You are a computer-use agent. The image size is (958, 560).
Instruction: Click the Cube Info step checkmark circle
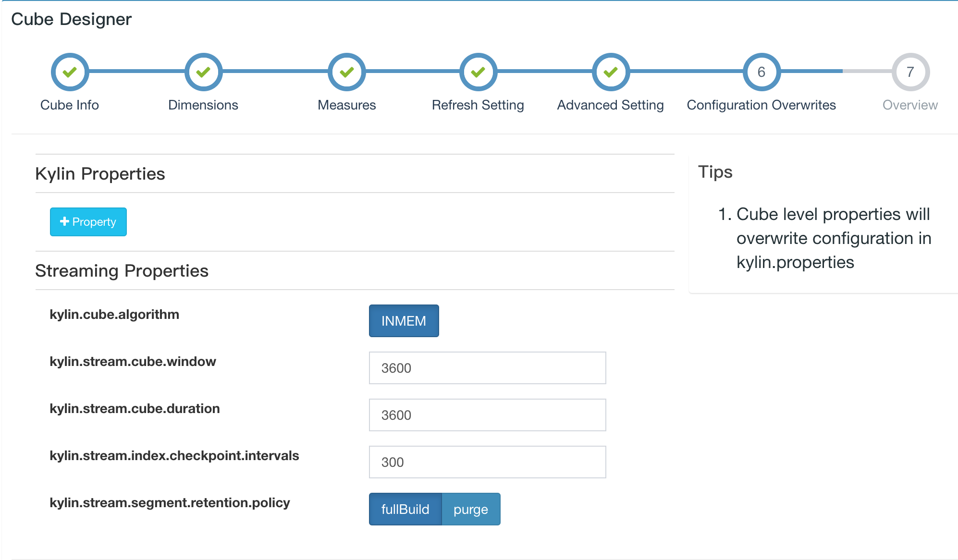[x=70, y=72]
